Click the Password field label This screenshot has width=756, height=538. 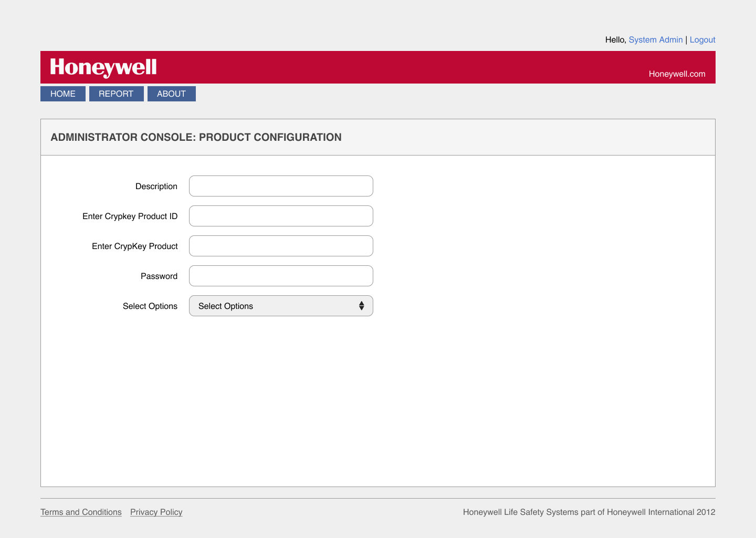coord(159,276)
